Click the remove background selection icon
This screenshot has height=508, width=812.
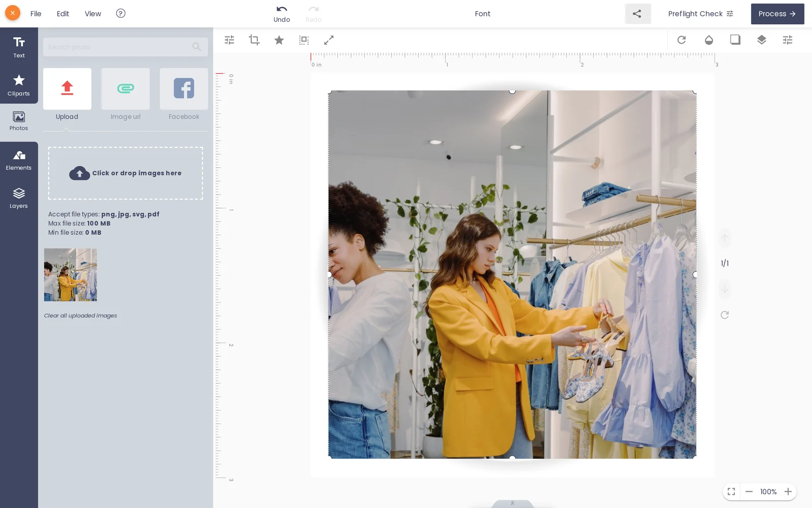(x=304, y=40)
